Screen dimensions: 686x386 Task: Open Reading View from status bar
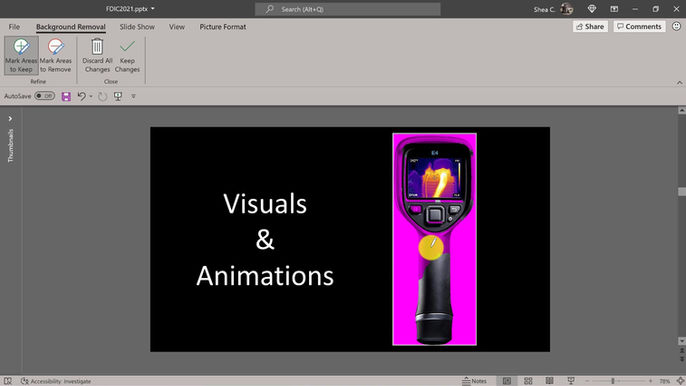coord(550,381)
